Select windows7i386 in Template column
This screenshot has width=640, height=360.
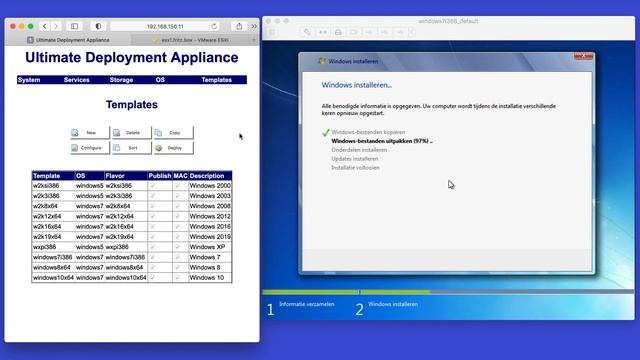(x=53, y=257)
